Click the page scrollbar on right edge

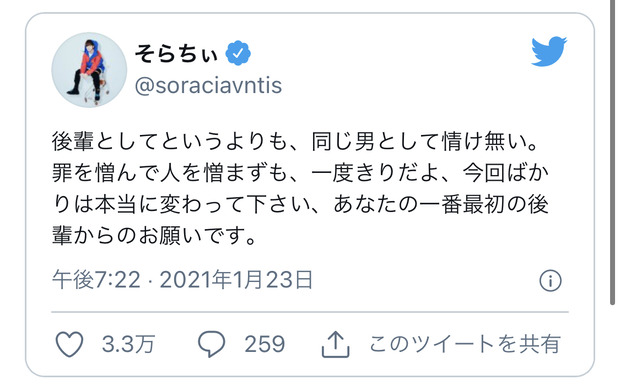click(612, 152)
